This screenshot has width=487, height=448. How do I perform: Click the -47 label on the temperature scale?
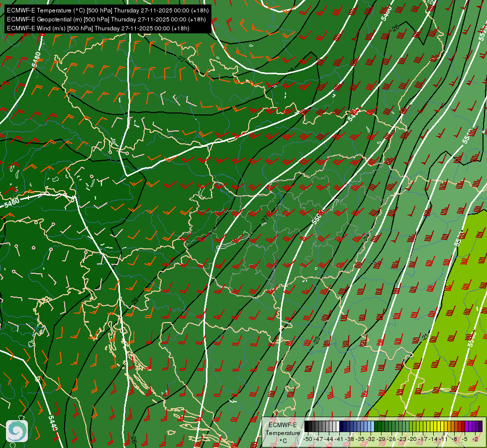318,440
